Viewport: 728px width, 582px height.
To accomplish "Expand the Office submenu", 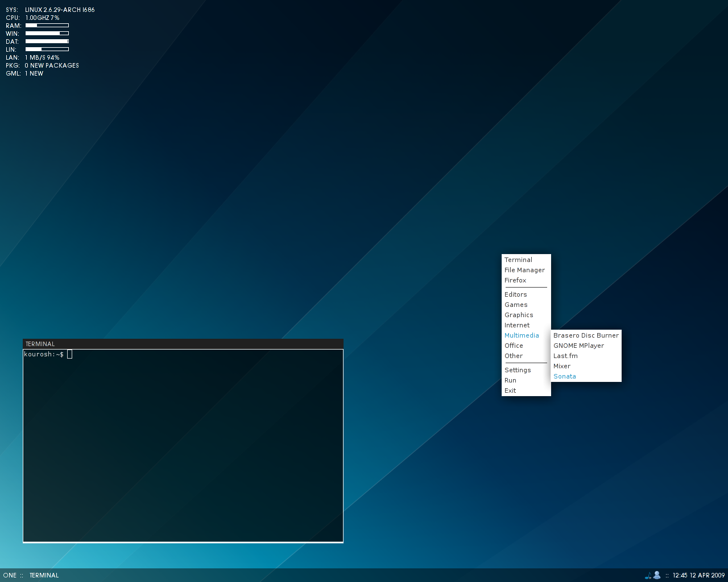I will pos(526,346).
